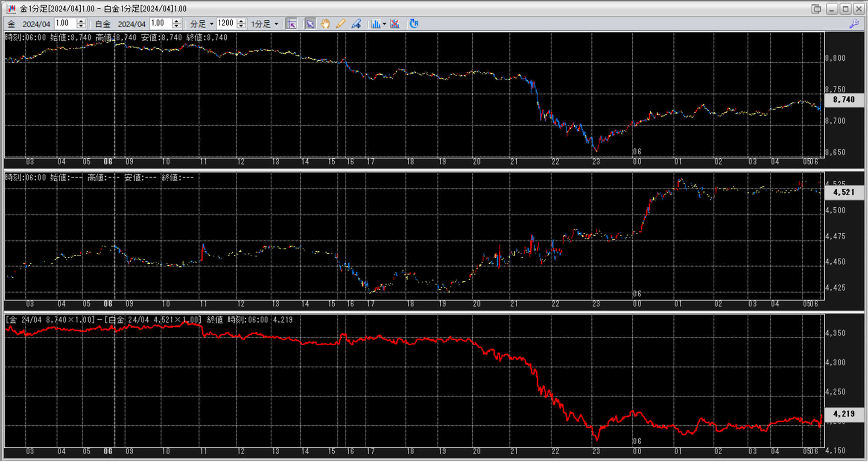Open the 分足 chart type dropdown
This screenshot has width=868, height=462.
coord(202,24)
